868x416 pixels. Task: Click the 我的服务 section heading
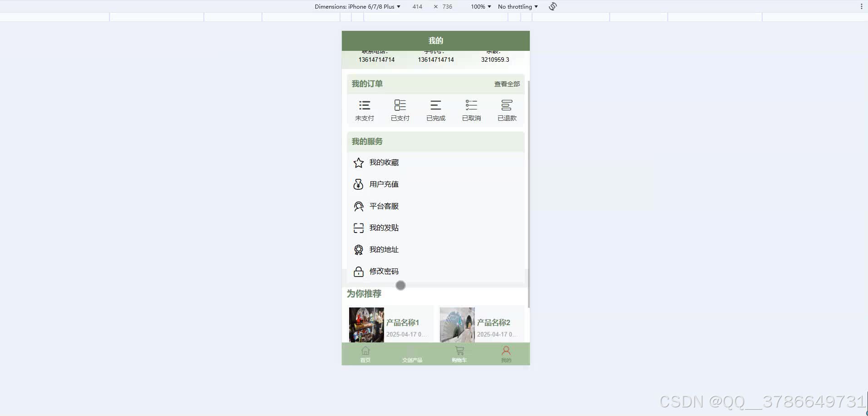coord(367,141)
